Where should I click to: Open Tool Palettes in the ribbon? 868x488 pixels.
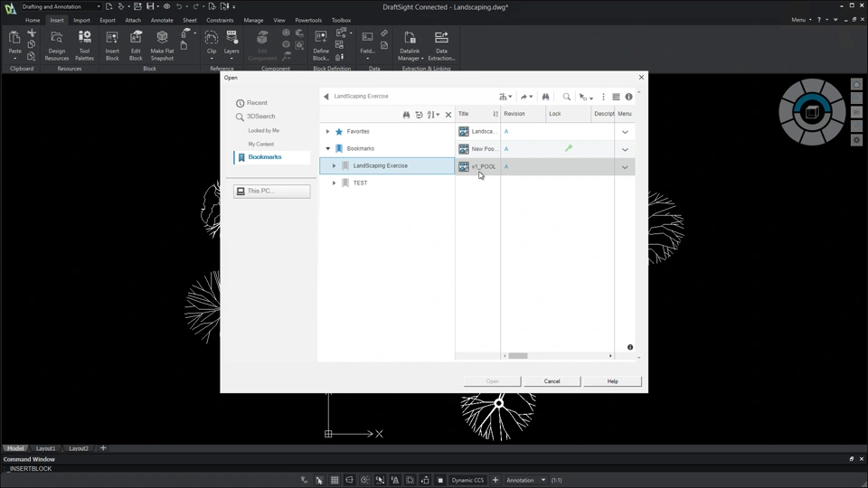click(x=84, y=44)
